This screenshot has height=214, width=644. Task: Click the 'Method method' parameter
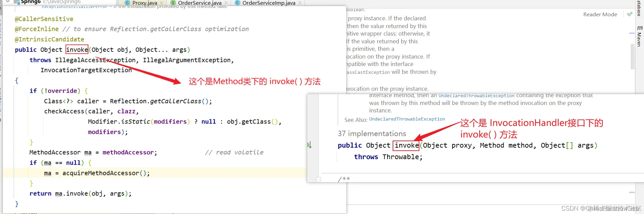coord(506,146)
